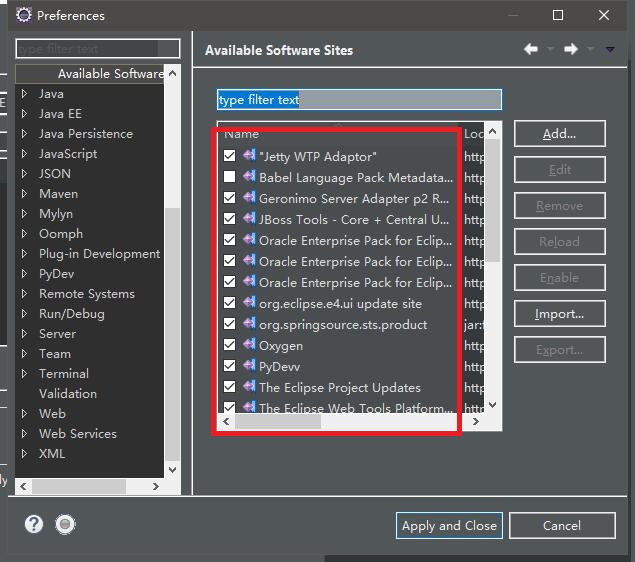Screen dimensions: 635x562
Task: Click the org.springsource.sts.product site icon
Action: pos(249,324)
